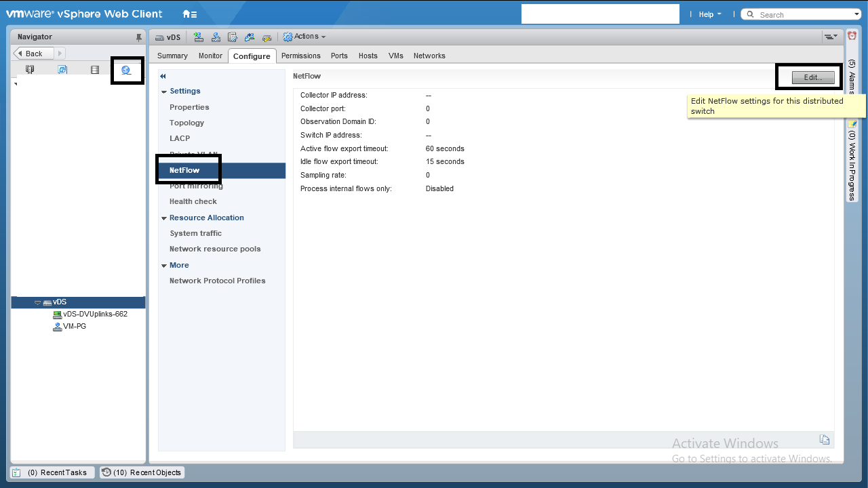Select VM-PG port group in tree
This screenshot has width=868, height=488.
tap(74, 326)
